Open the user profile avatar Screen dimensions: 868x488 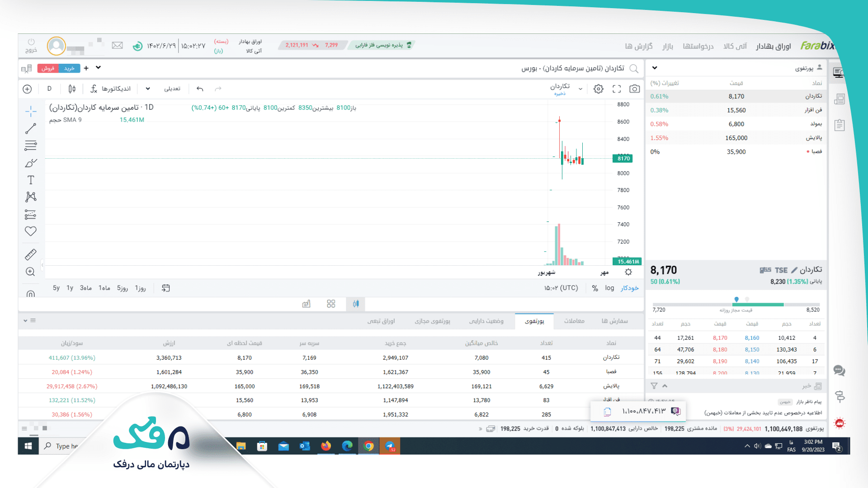(57, 46)
